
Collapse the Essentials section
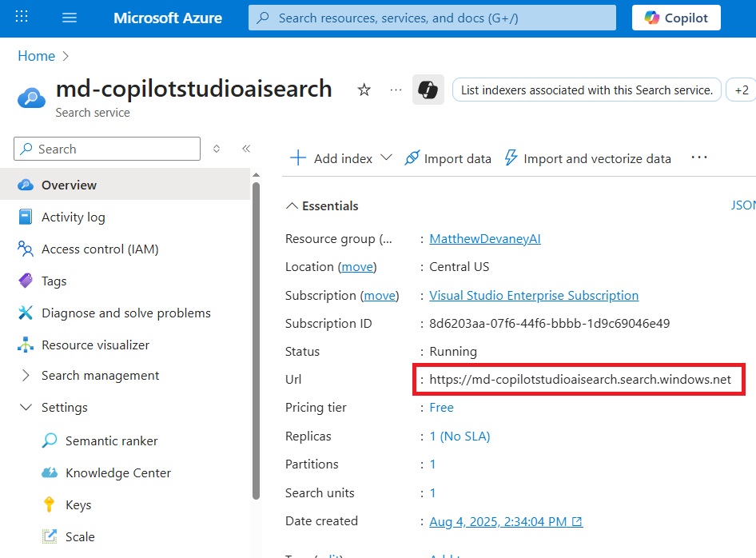322,206
